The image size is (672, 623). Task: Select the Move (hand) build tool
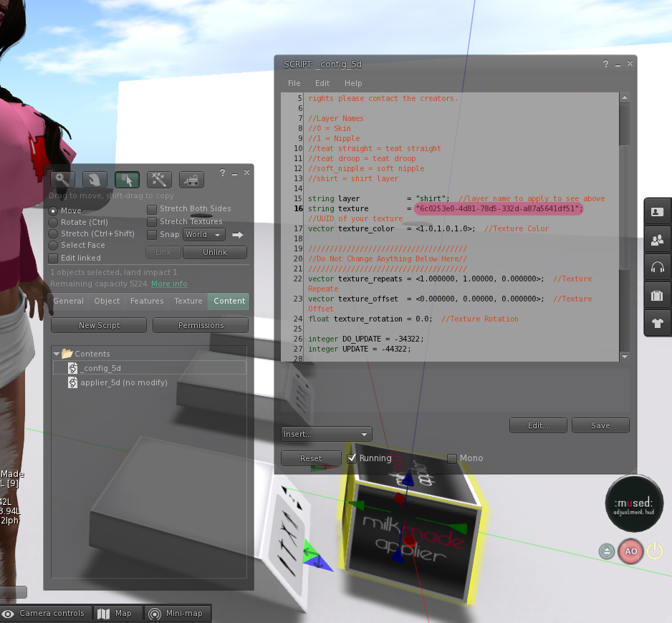pos(95,180)
